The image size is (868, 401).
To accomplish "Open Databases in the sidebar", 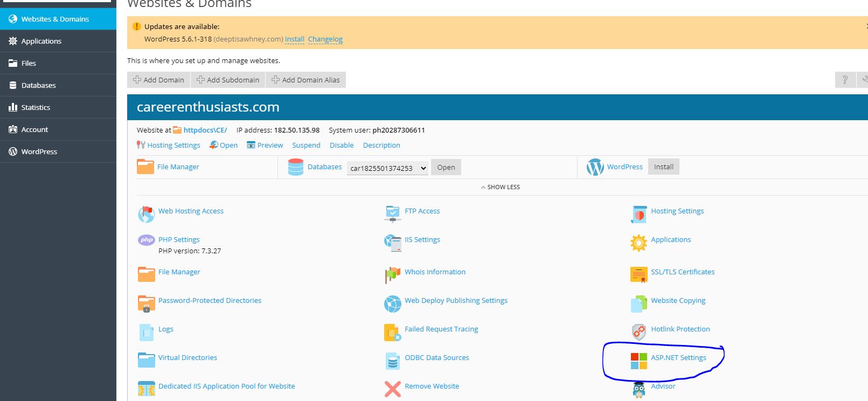I will [58, 85].
